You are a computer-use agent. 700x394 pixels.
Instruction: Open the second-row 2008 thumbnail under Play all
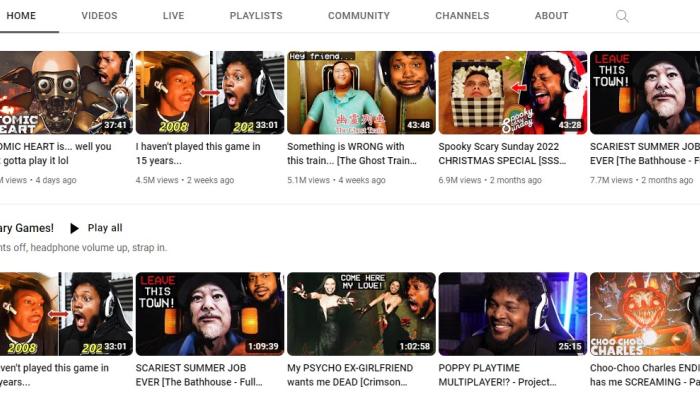[x=66, y=314]
